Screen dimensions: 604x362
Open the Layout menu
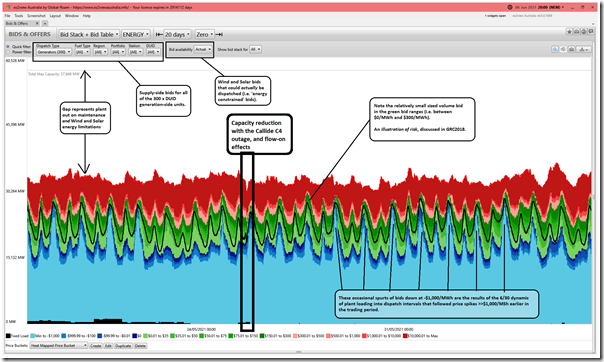point(55,16)
